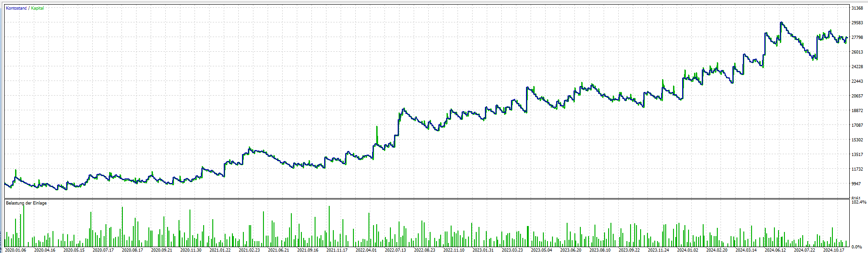Select the 2020.04.16 date label
This screenshot has width=868, height=253.
[45, 250]
